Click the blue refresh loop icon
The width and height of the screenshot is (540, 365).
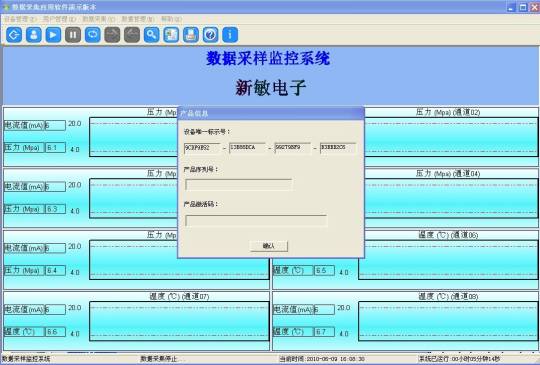(x=93, y=35)
